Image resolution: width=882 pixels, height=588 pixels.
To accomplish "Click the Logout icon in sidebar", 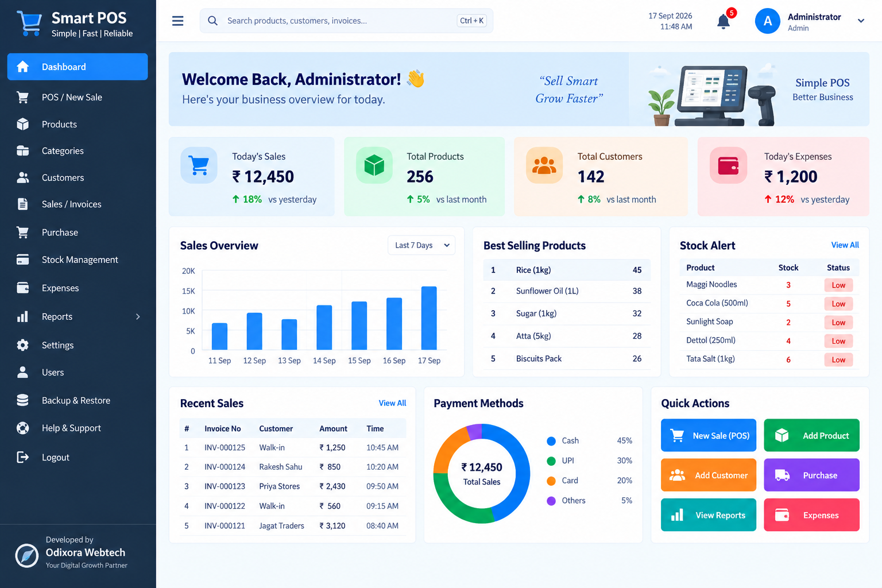I will [23, 457].
